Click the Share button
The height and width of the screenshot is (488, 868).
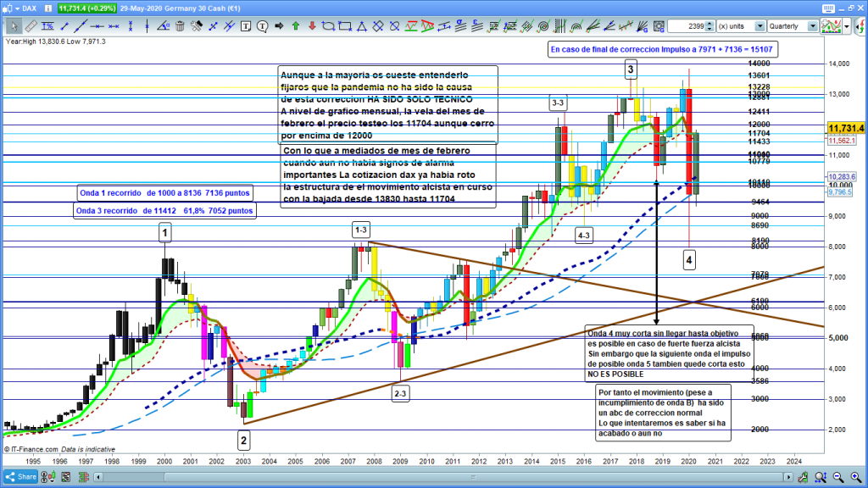(x=24, y=477)
